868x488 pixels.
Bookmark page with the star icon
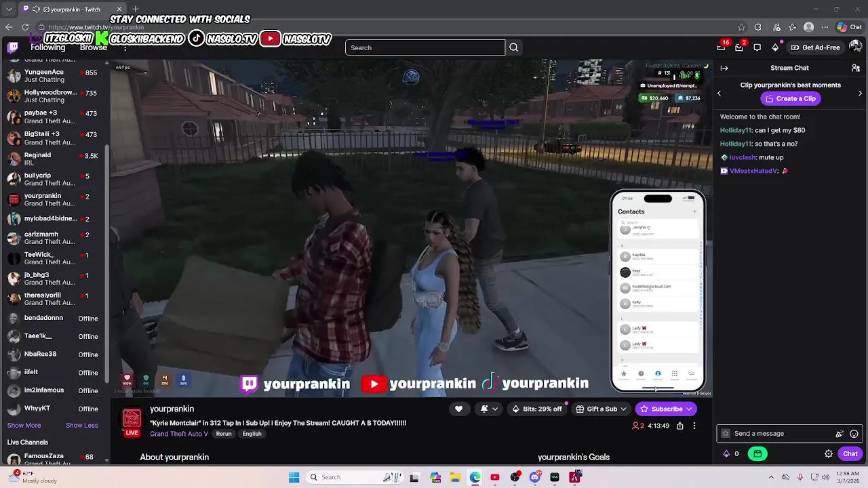(741, 27)
